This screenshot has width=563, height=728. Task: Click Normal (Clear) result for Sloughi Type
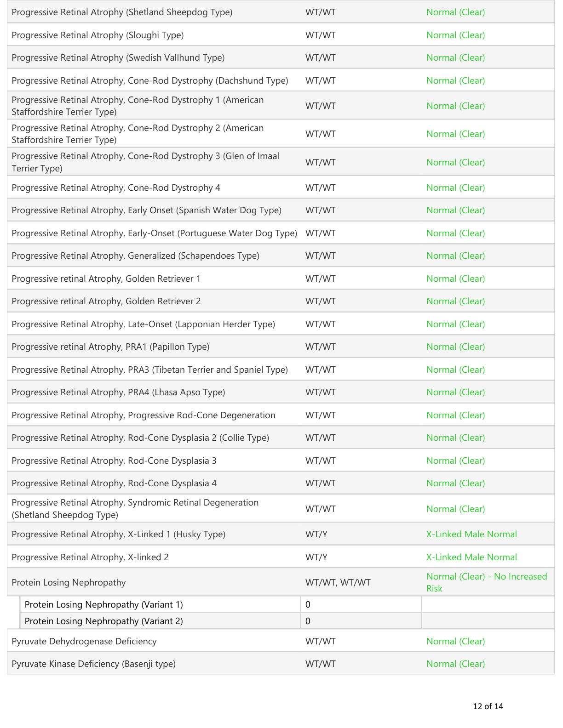(x=455, y=35)
